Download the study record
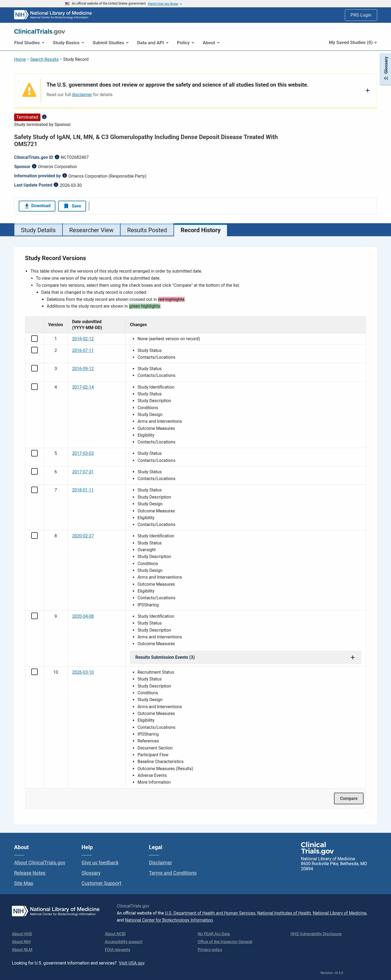Image resolution: width=391 pixels, height=980 pixels. point(37,206)
